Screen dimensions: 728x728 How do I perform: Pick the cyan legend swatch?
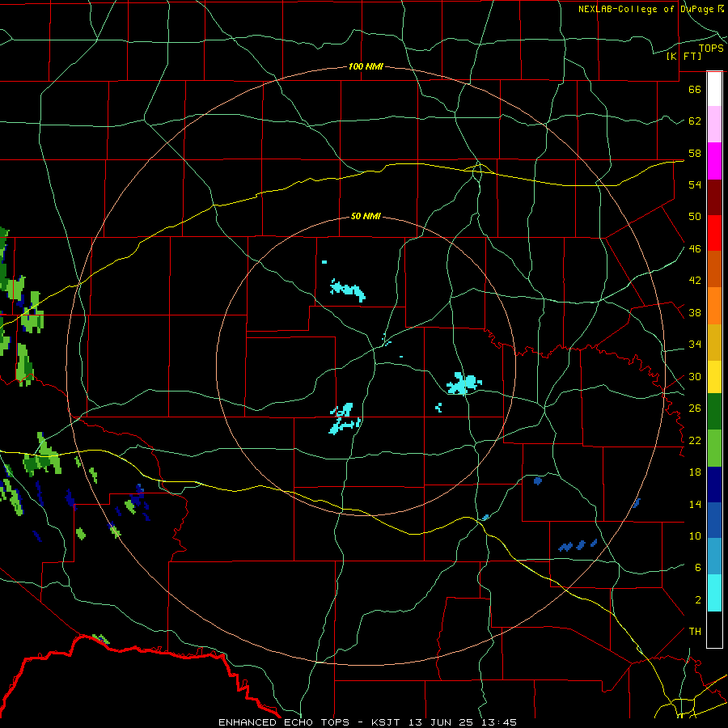[714, 593]
